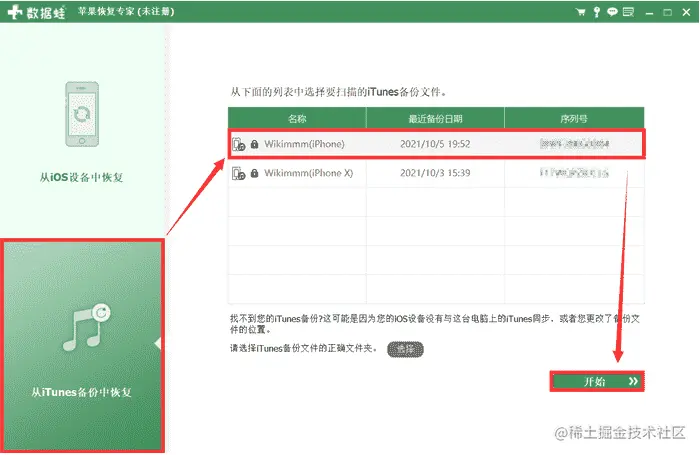Click the backup device icon for Wikimmm(iPhone)

tap(238, 144)
